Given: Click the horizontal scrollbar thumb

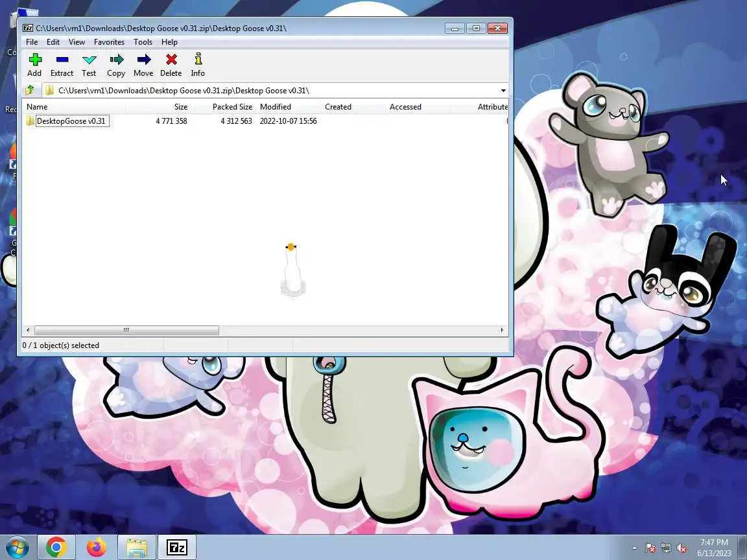Looking at the screenshot, I should pos(126,330).
